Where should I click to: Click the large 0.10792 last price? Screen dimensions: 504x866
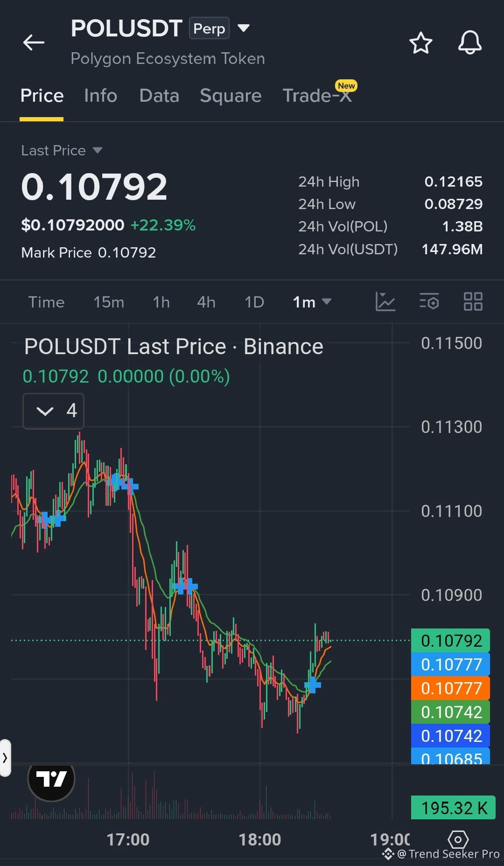pos(94,187)
